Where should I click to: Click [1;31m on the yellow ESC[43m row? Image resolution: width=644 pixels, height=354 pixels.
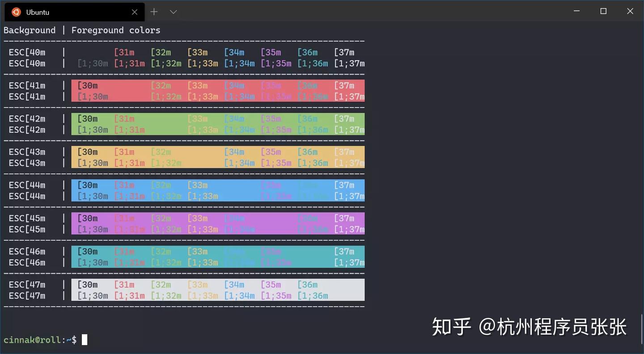(x=129, y=163)
